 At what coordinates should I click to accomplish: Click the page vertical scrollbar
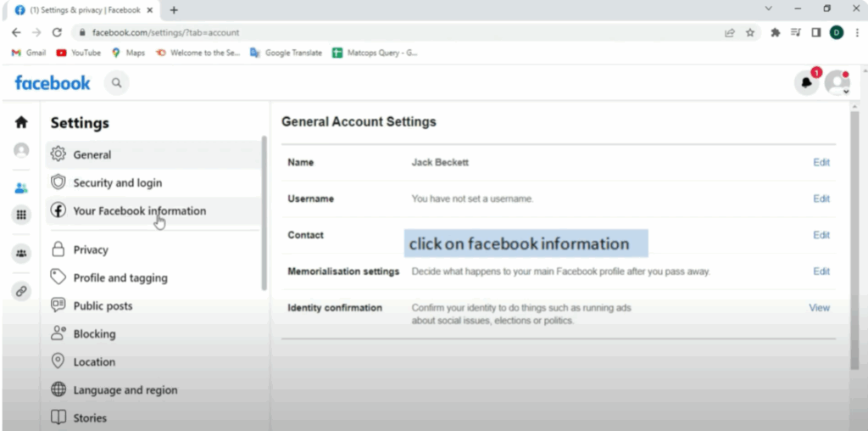855,239
